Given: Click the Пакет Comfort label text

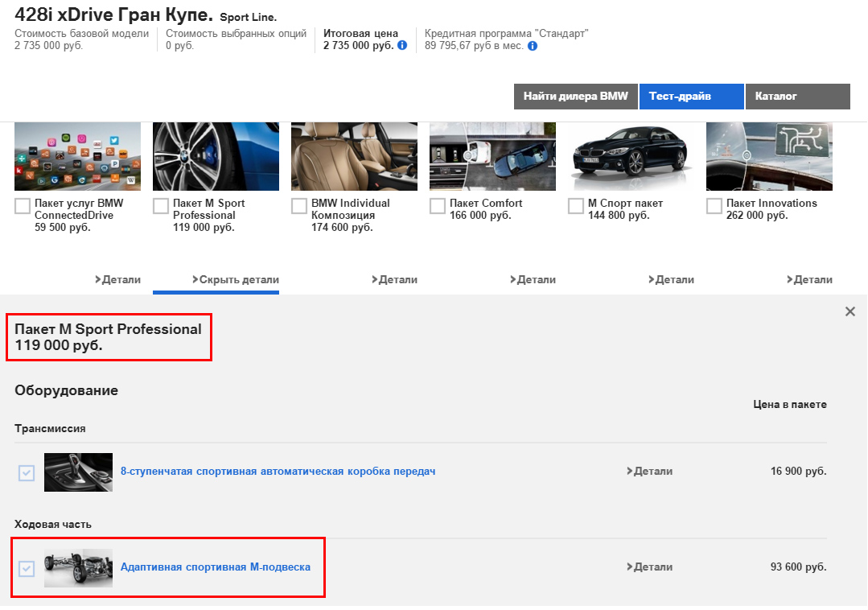Looking at the screenshot, I should [x=485, y=203].
